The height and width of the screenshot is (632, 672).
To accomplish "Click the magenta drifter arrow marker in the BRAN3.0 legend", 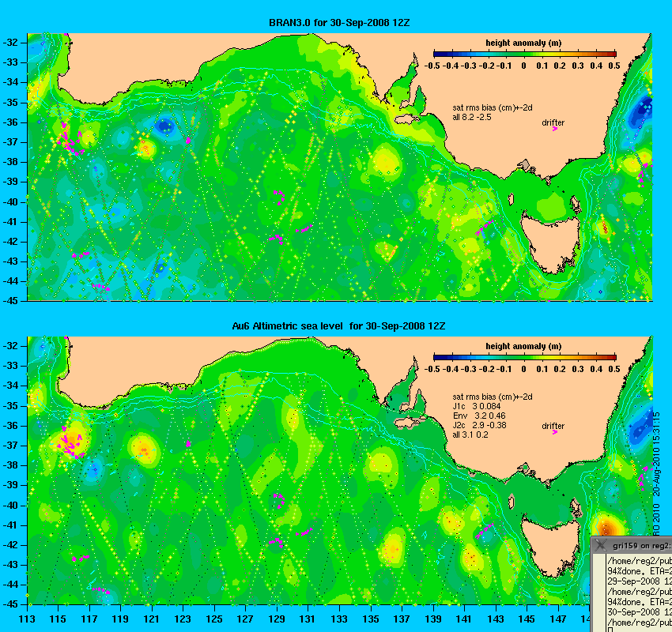I will [554, 129].
